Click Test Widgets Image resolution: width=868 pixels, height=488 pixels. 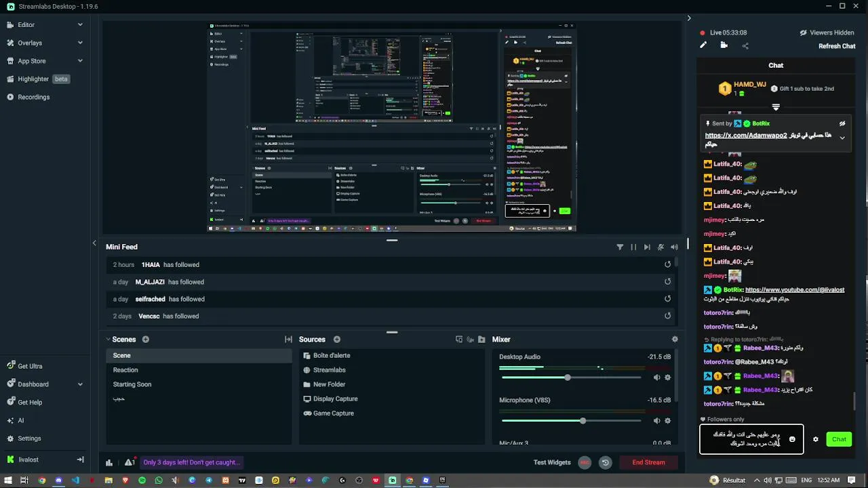(x=552, y=462)
